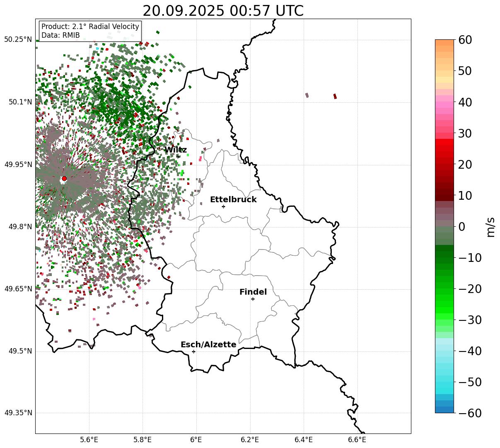The height and width of the screenshot is (448, 500).
Task: Click the latitude label 49.65°N
Action: coord(18,289)
